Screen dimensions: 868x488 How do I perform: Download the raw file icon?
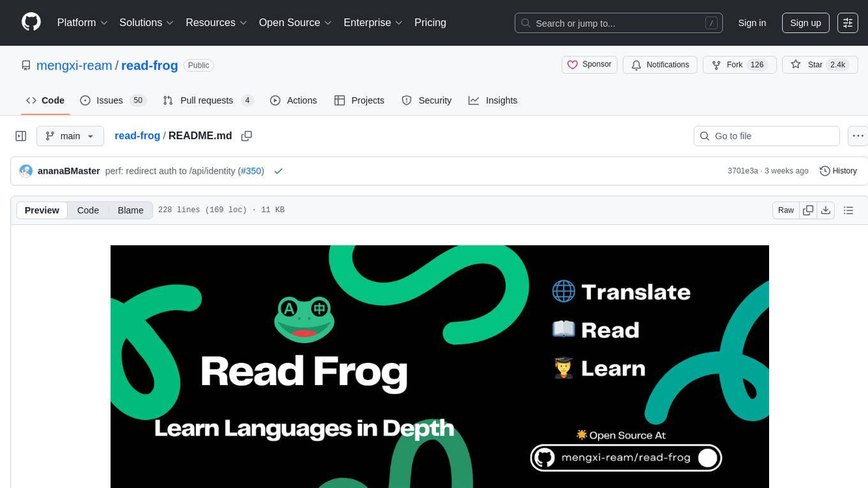point(826,210)
